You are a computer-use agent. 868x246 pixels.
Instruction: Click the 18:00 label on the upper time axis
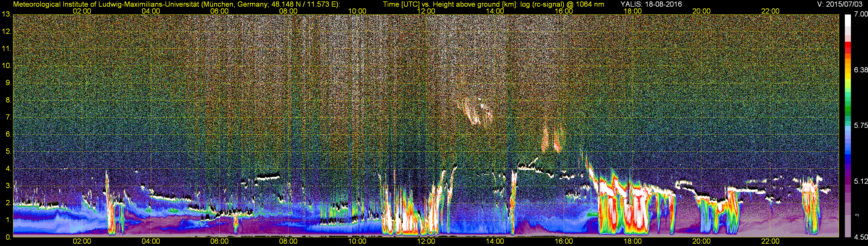point(632,11)
